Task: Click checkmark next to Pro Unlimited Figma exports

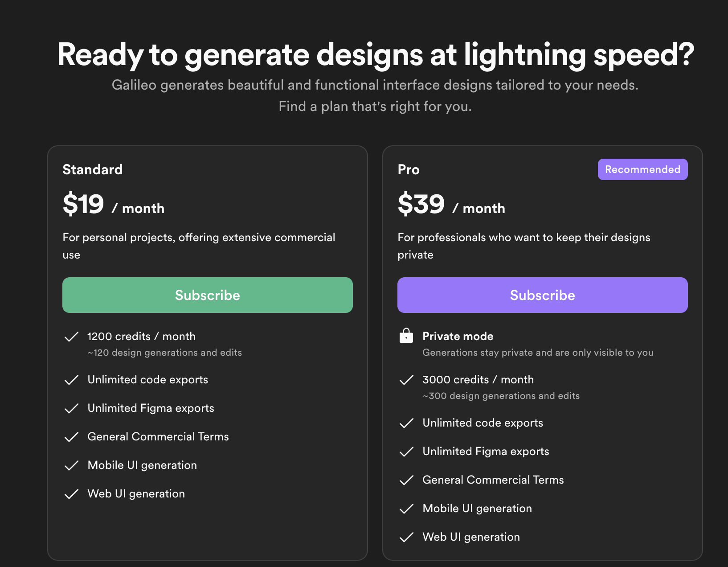Action: pyautogui.click(x=406, y=452)
